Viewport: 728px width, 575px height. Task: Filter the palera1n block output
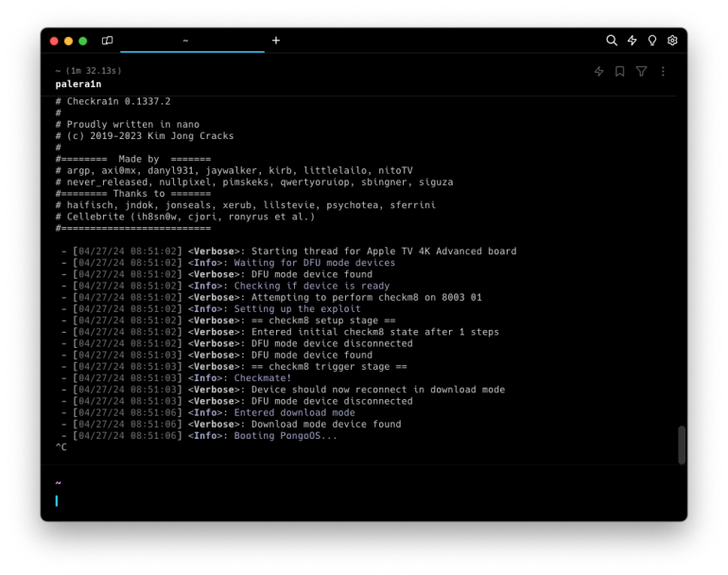641,71
